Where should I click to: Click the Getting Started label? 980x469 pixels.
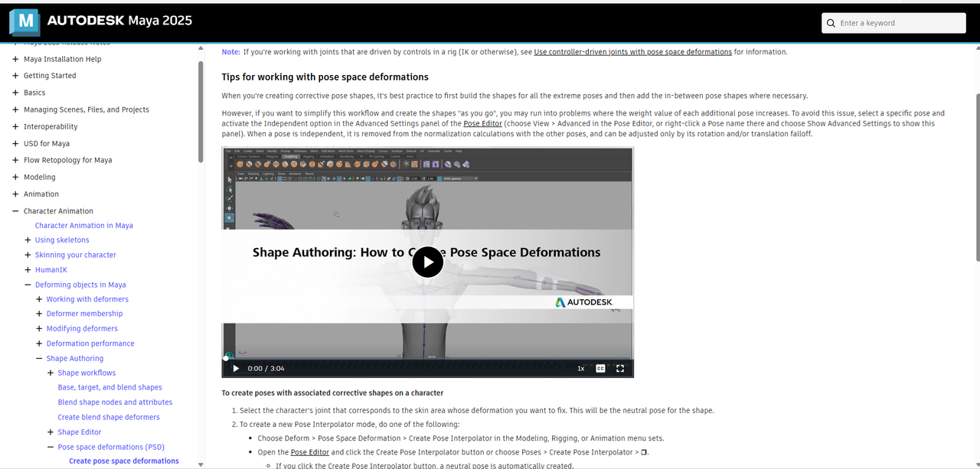click(x=50, y=76)
